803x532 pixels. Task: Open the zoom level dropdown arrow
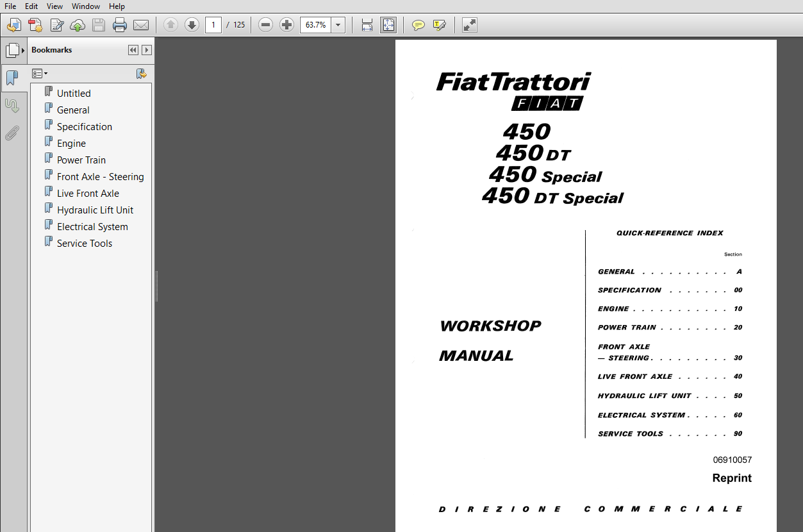click(x=338, y=25)
